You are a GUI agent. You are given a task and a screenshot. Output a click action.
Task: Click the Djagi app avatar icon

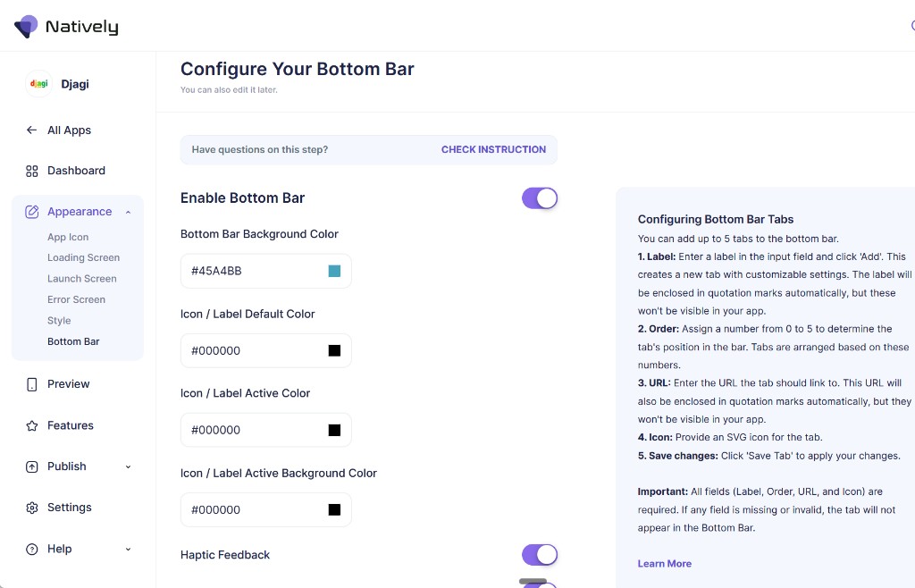(x=39, y=84)
